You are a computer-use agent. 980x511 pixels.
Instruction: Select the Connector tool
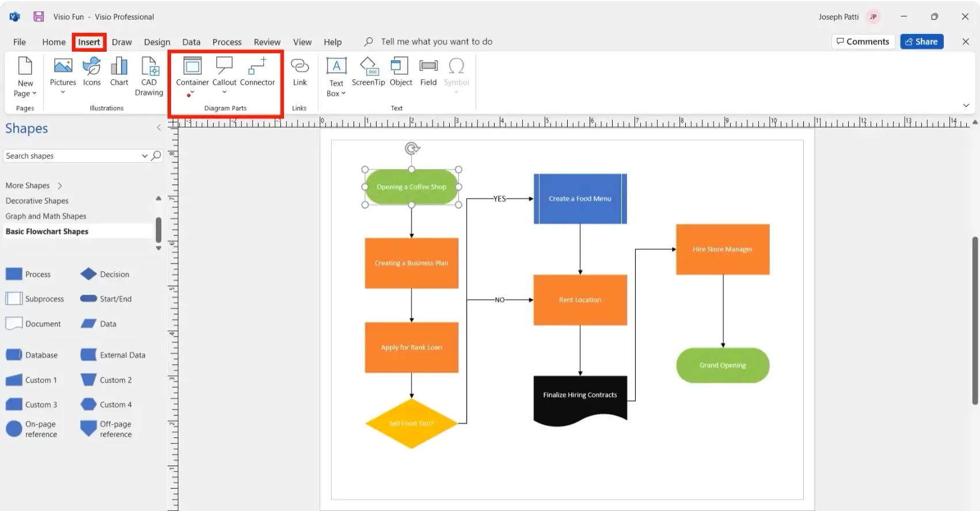(x=257, y=67)
